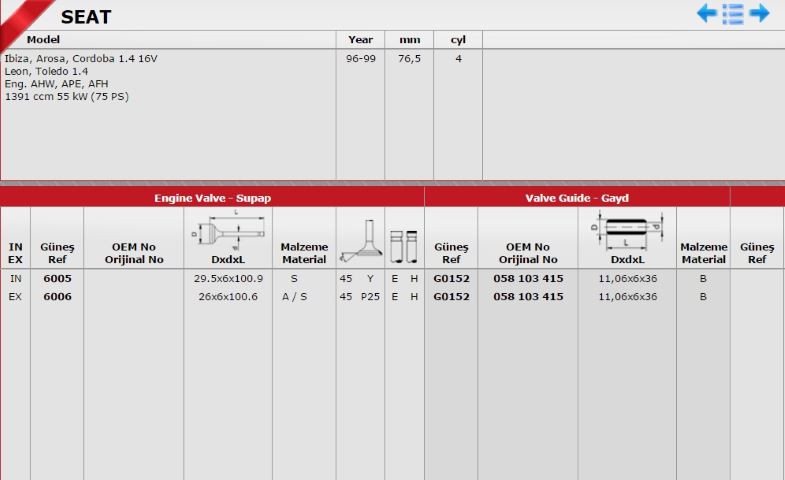Click the valve seat angle diagram icon
The image size is (785, 480).
click(360, 241)
